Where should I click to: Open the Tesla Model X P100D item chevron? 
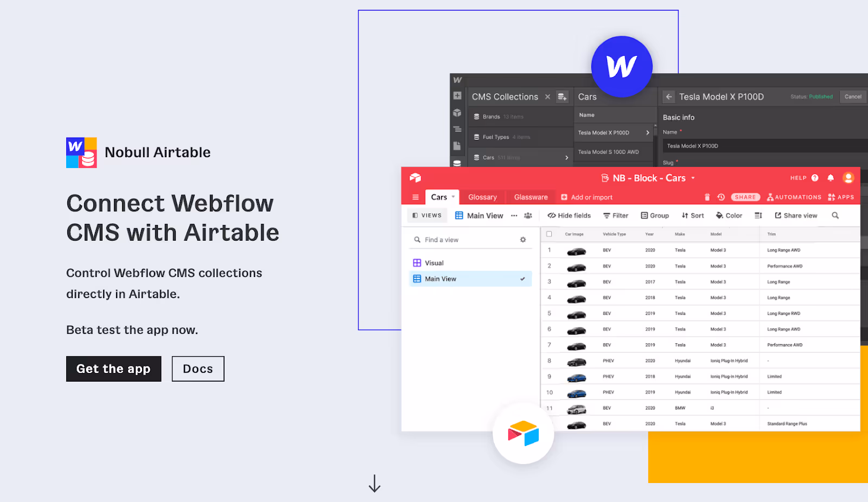click(x=647, y=133)
